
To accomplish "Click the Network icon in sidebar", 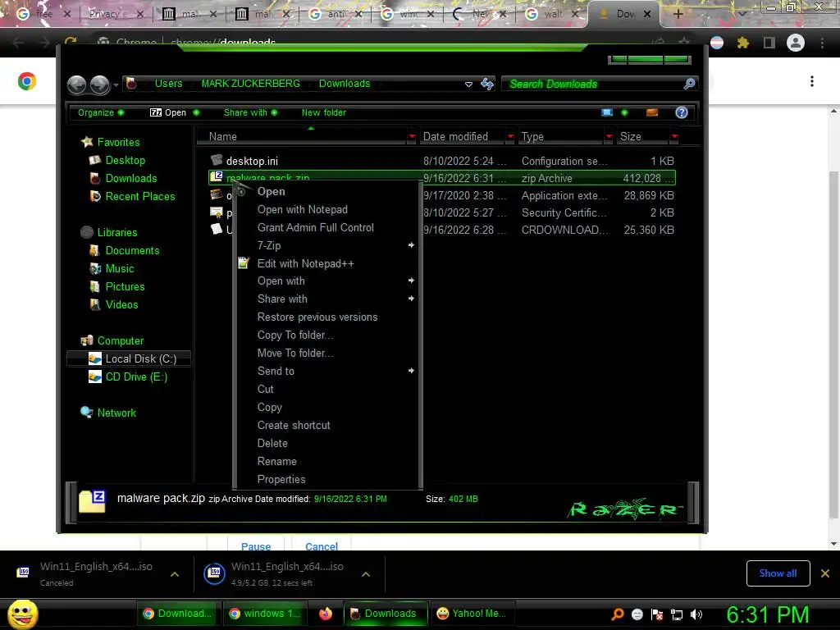I will (87, 412).
